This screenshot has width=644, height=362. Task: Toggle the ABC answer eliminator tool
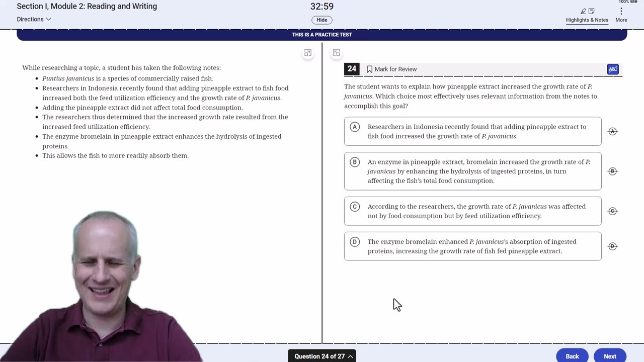[x=613, y=69]
